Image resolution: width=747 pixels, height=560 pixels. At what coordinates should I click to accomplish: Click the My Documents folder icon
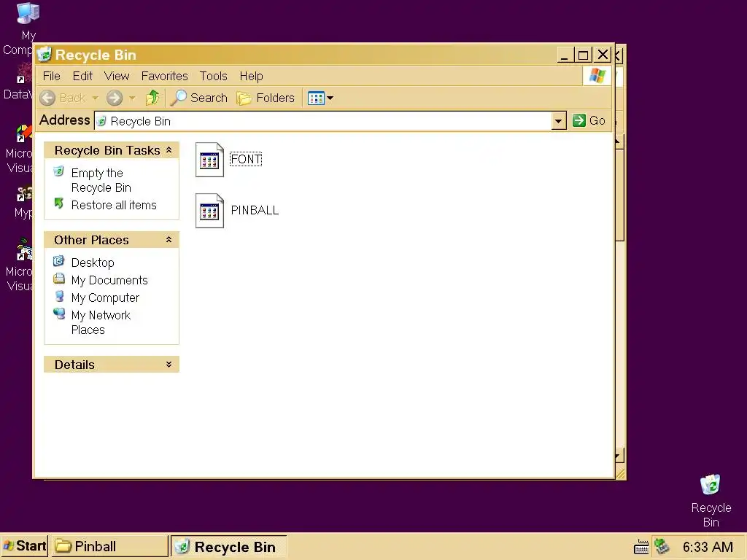[58, 279]
